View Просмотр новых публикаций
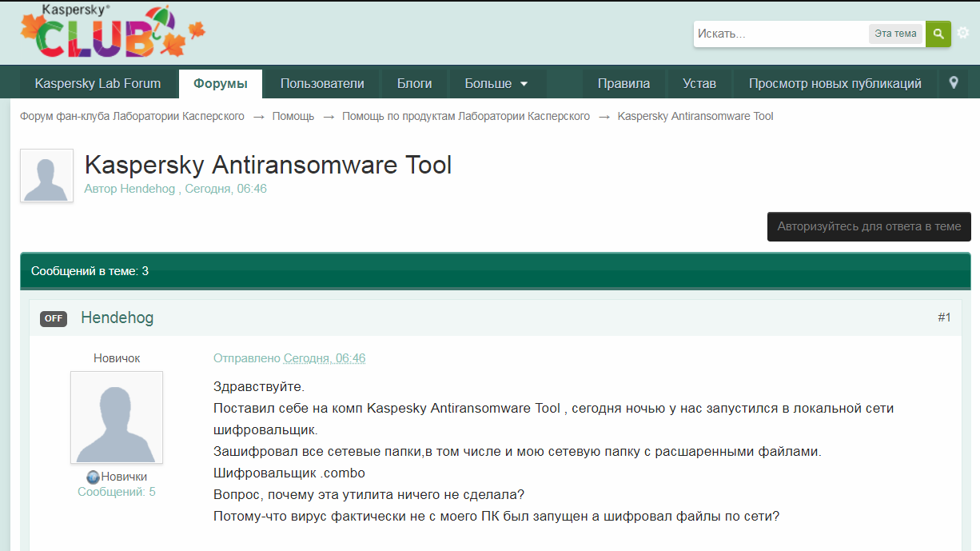This screenshot has width=980, height=551. (x=835, y=83)
